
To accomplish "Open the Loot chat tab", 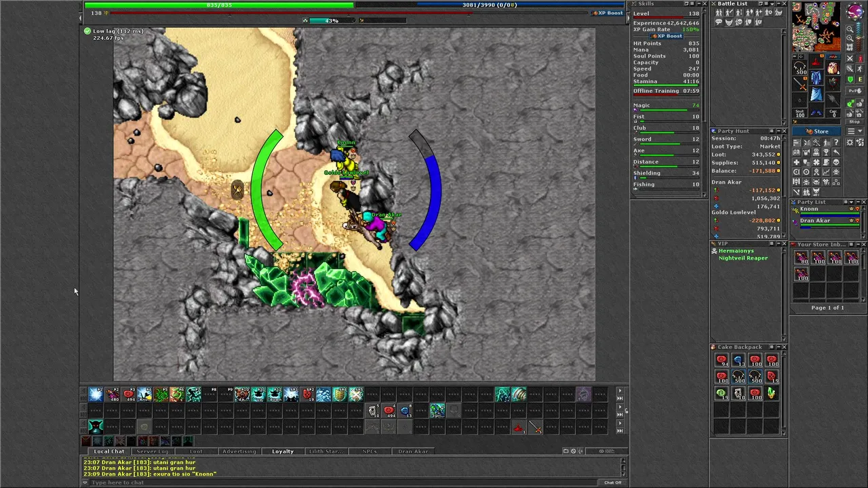I will point(196,451).
